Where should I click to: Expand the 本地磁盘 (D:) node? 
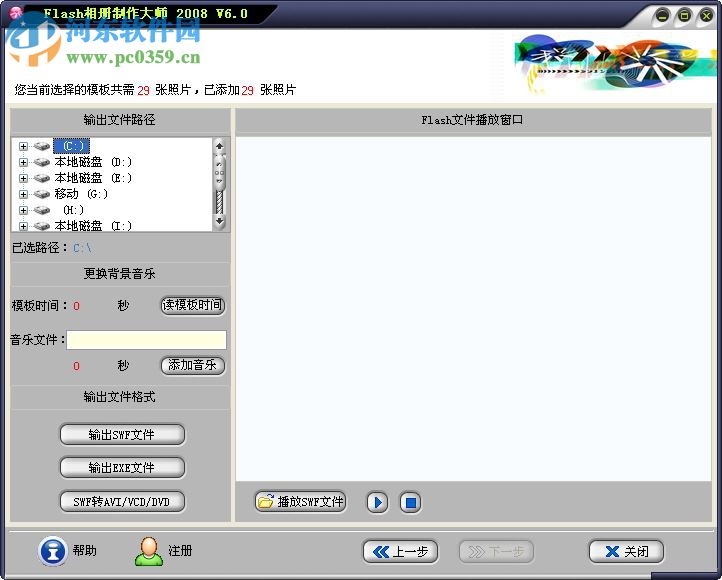(23, 162)
